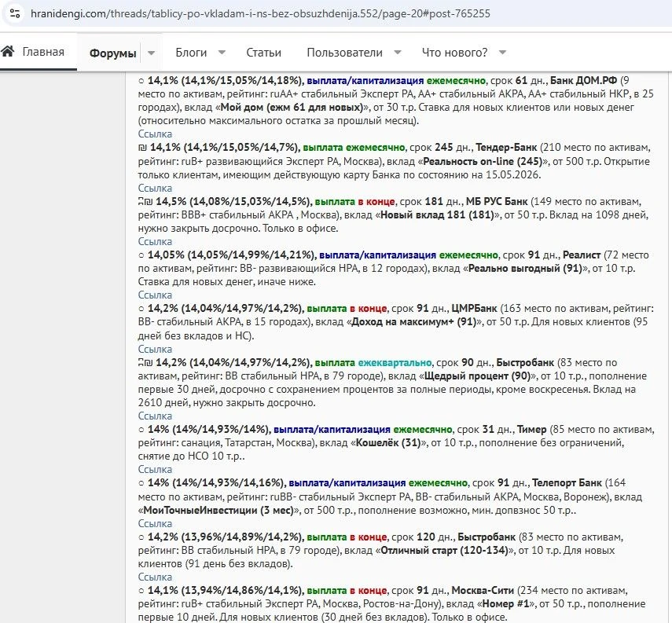Click the rate 14,5% (14,08%/15,03%/14,5%)
The height and width of the screenshot is (623, 672).
[x=233, y=201]
